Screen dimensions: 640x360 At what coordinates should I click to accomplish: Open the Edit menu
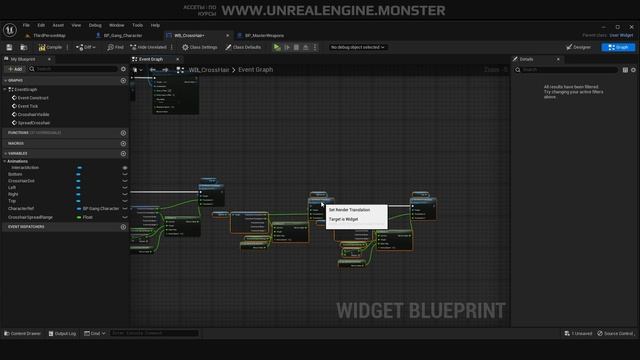[41, 25]
